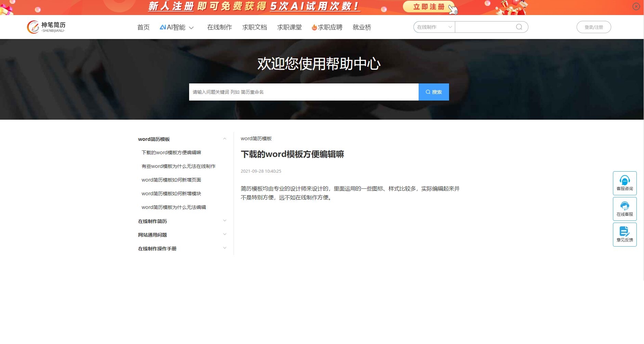Click the help center keyword search field
This screenshot has height=344, width=644.
tap(303, 92)
